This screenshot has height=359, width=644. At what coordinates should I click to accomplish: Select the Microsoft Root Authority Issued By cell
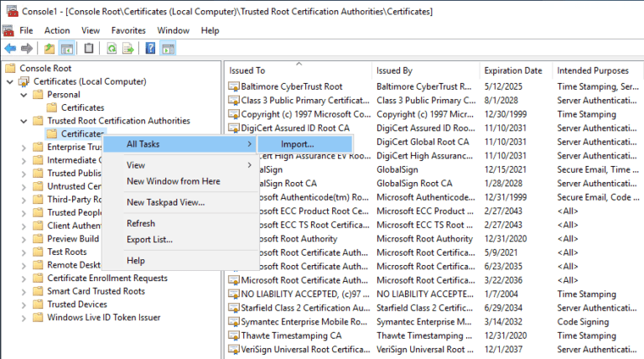pyautogui.click(x=424, y=239)
